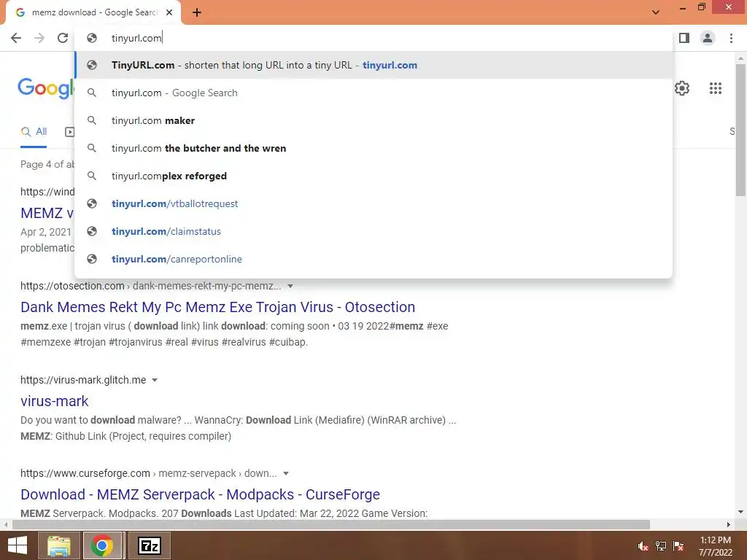Image resolution: width=747 pixels, height=560 pixels.
Task: Click the forward navigation arrow
Action: 39,38
